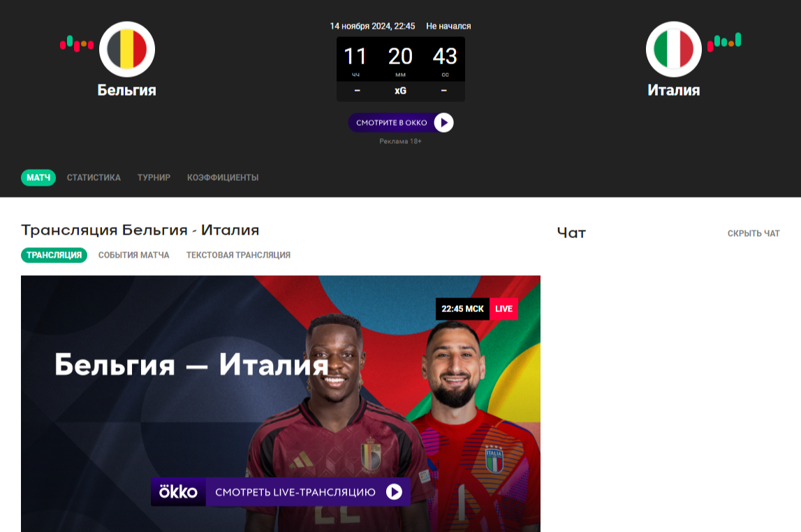Screen dimensions: 801x532
Task: Click the red LIVE badge
Action: (504, 309)
